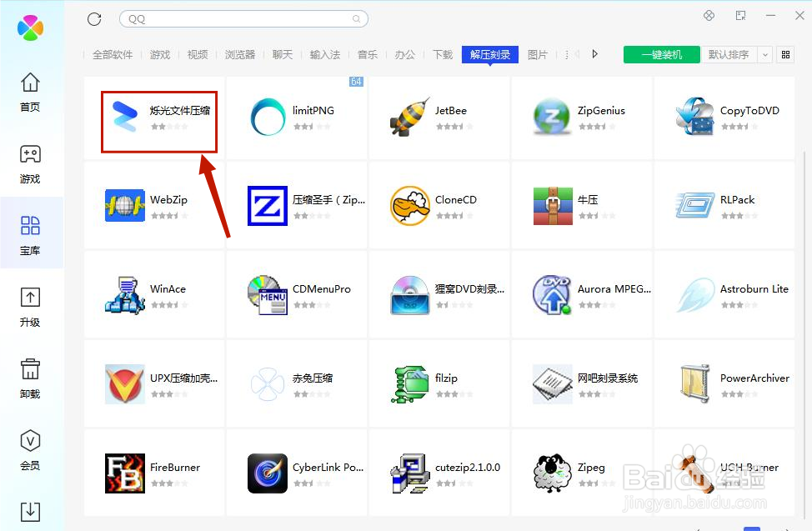Go to 首页 in the sidebar
The image size is (812, 531).
pos(30,92)
